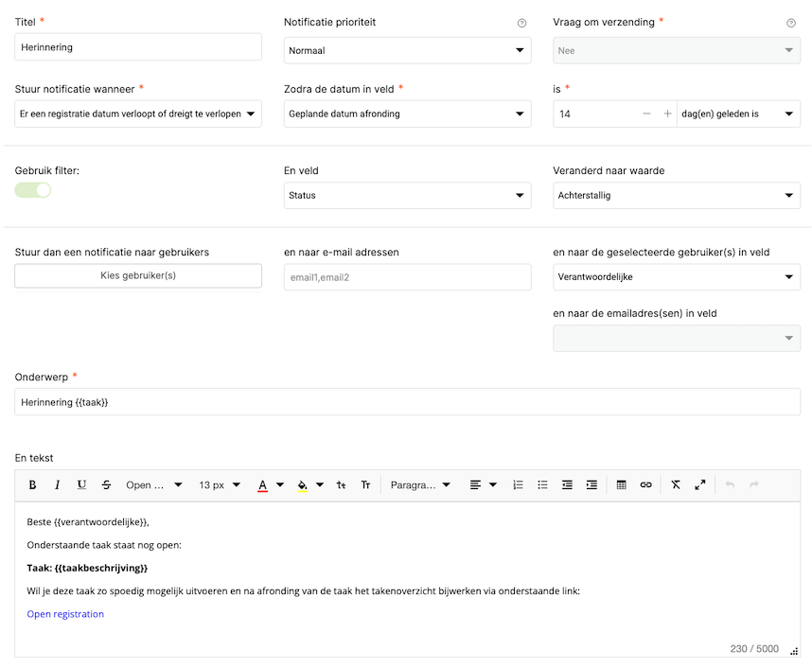Insert a numbered list in the editor
This screenshot has width=812, height=668.
point(518,484)
